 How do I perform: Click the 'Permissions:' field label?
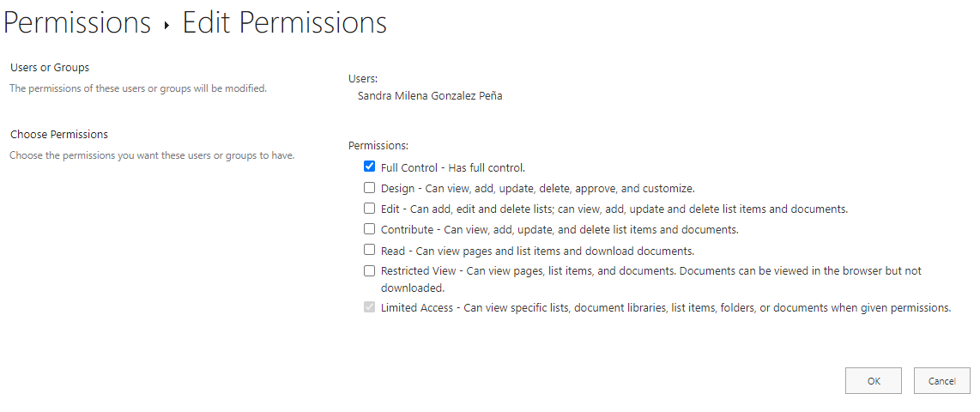[378, 146]
